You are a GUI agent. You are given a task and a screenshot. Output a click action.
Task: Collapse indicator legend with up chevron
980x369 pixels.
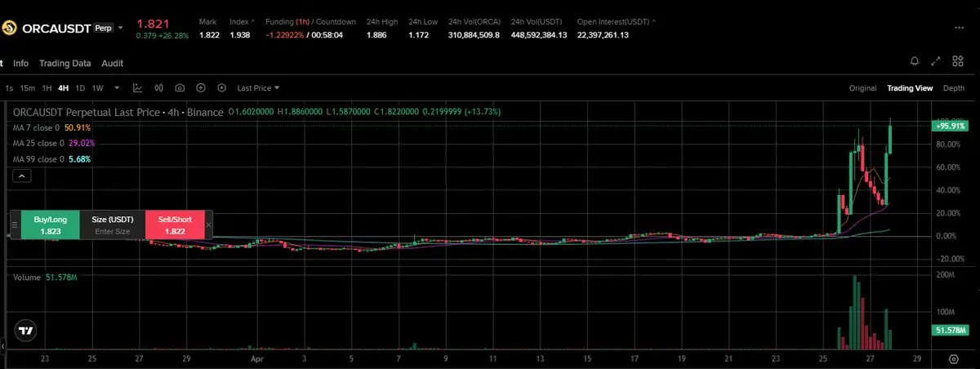point(22,176)
